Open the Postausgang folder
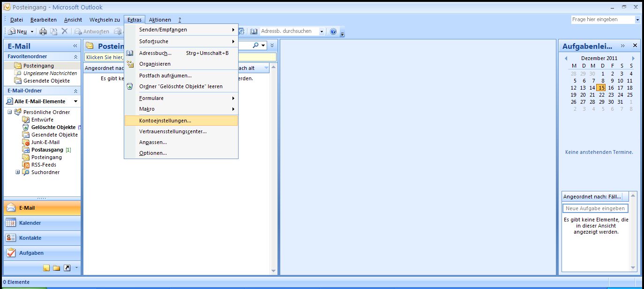 point(47,150)
